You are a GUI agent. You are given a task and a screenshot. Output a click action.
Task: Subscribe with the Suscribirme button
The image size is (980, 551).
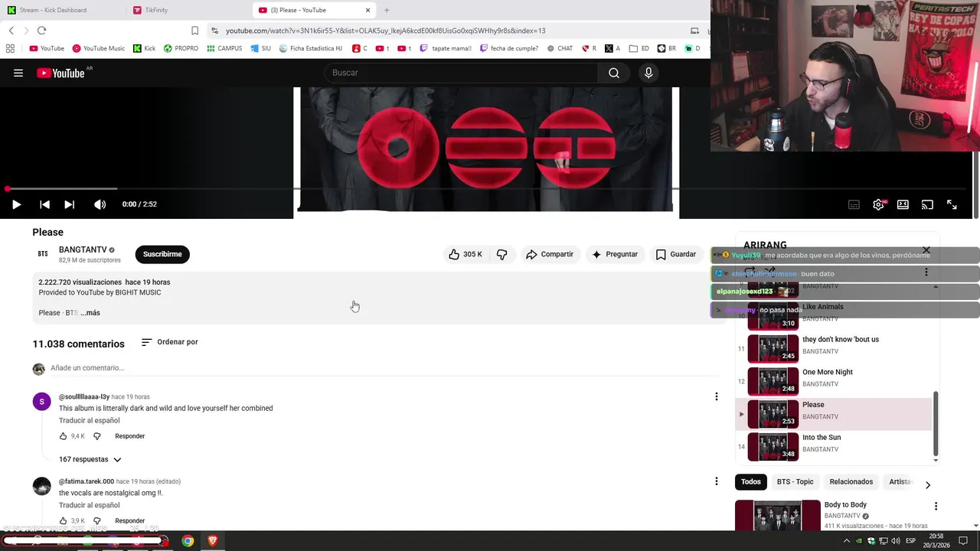coord(162,254)
